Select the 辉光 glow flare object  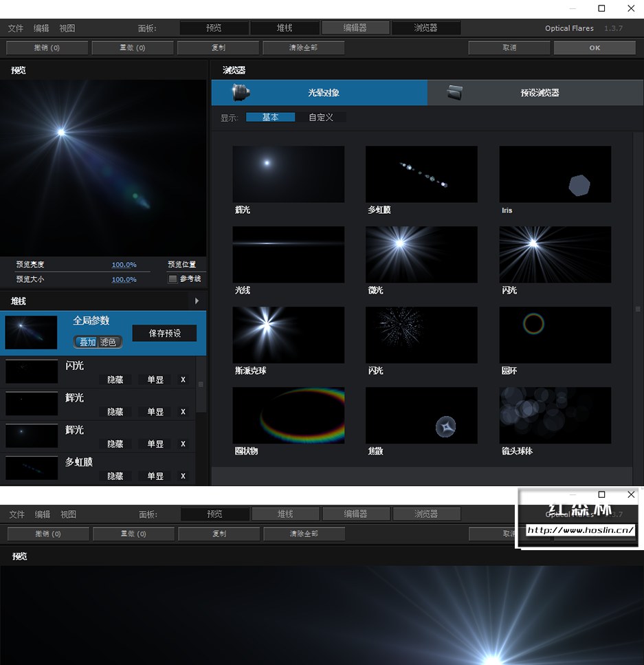point(288,173)
